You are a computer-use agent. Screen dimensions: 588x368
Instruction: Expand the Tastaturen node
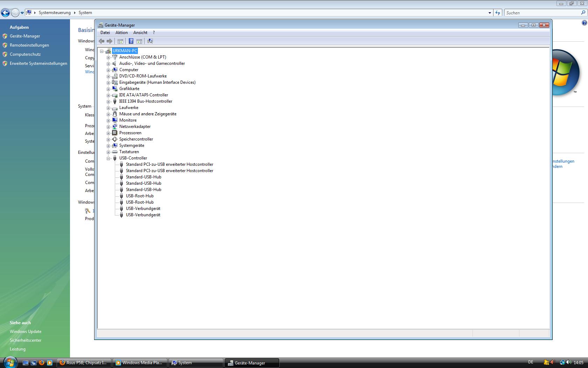[x=108, y=152]
